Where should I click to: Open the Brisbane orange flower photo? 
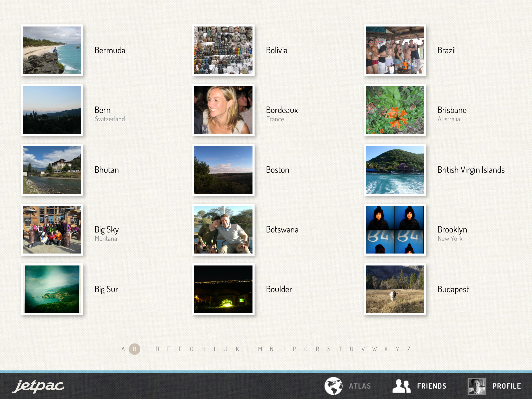coord(395,110)
